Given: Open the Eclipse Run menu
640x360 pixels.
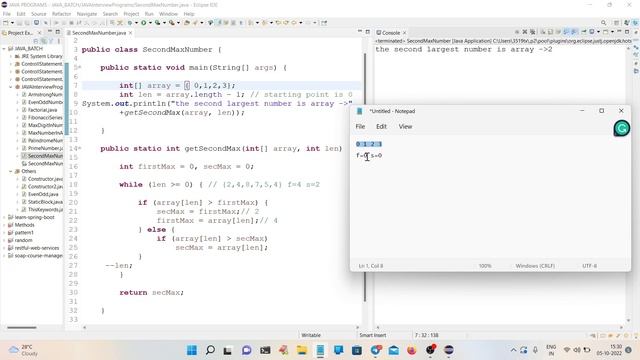Looking at the screenshot, I should (x=149, y=14).
